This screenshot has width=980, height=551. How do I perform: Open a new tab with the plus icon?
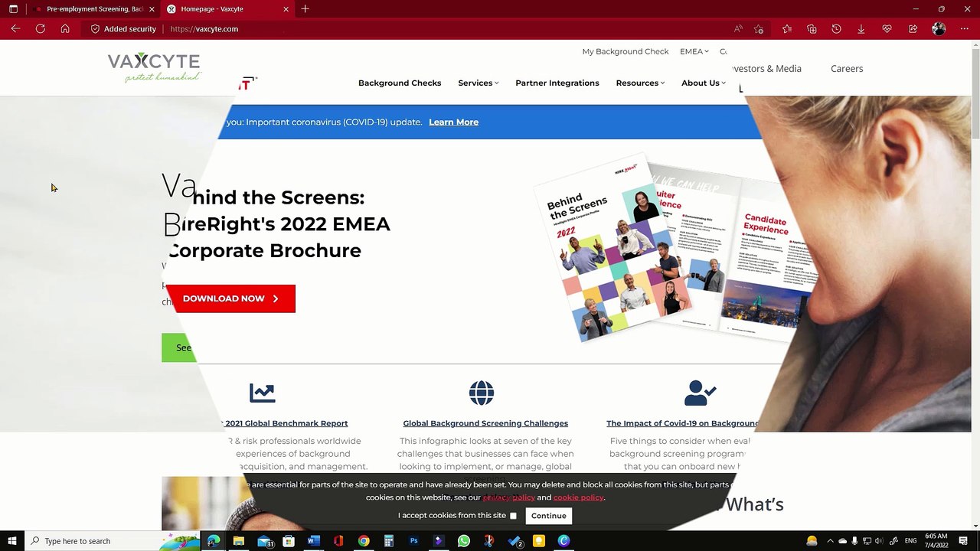tap(305, 9)
